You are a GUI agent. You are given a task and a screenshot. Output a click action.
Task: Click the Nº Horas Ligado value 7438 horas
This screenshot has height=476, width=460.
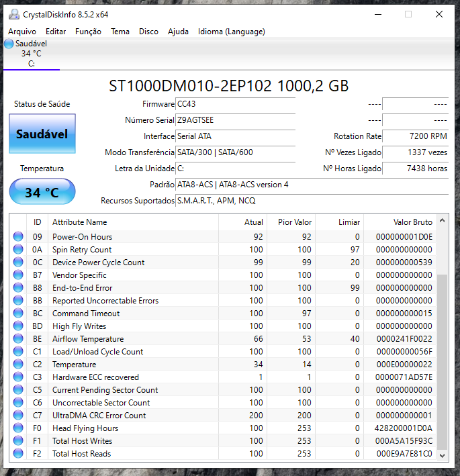click(x=416, y=169)
